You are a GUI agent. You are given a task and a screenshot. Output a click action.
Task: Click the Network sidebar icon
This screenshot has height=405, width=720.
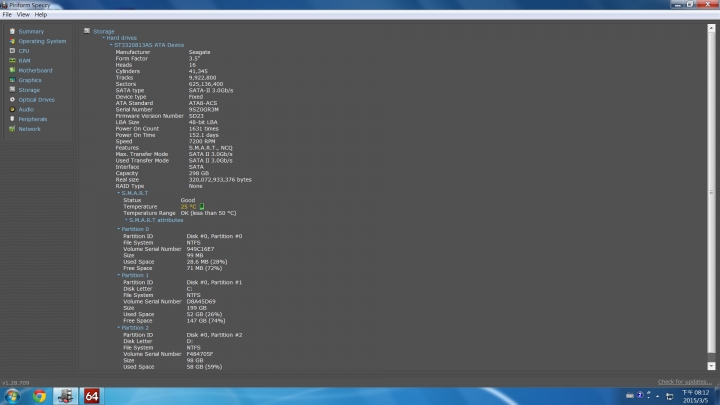click(12, 129)
